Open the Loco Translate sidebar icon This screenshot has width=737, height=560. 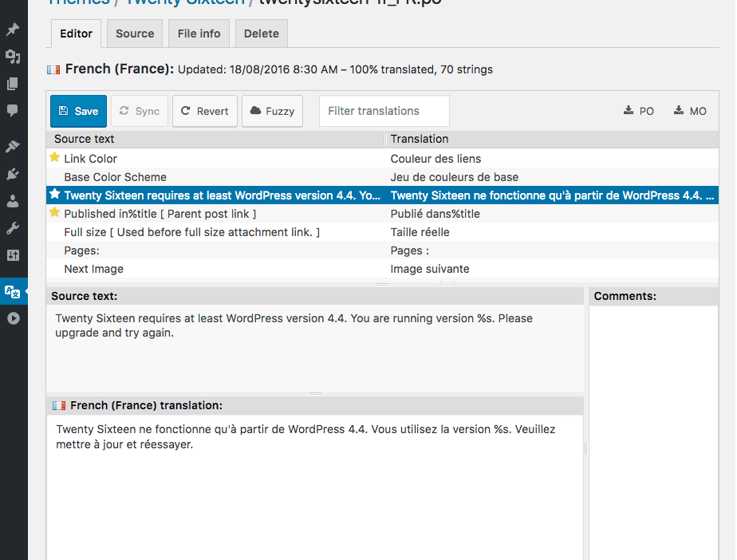click(x=13, y=291)
